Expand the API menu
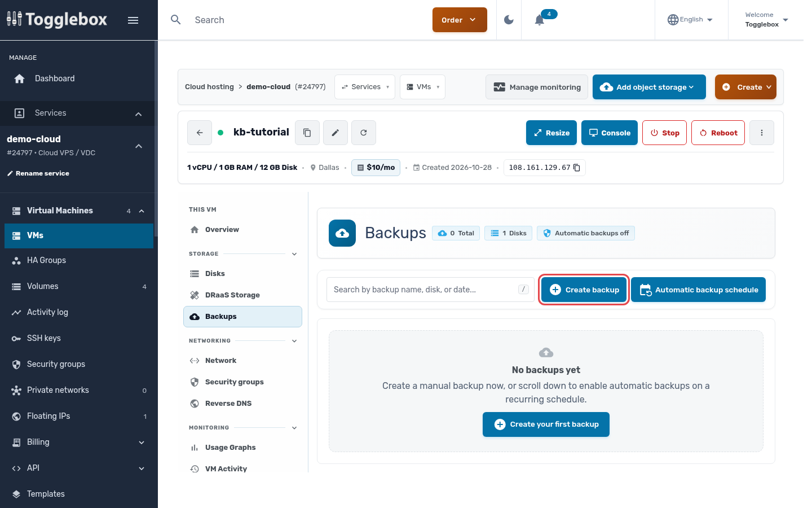Viewport: 812px width, 508px height. point(142,468)
